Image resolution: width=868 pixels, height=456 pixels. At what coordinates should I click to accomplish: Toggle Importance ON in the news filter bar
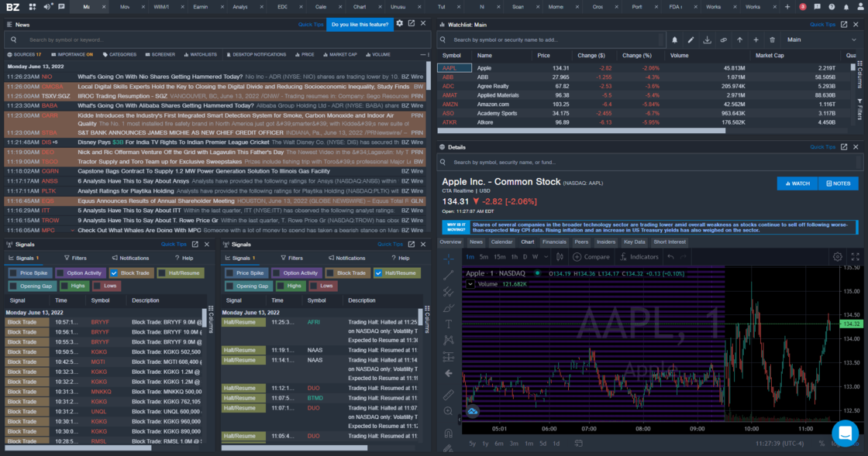coord(73,54)
